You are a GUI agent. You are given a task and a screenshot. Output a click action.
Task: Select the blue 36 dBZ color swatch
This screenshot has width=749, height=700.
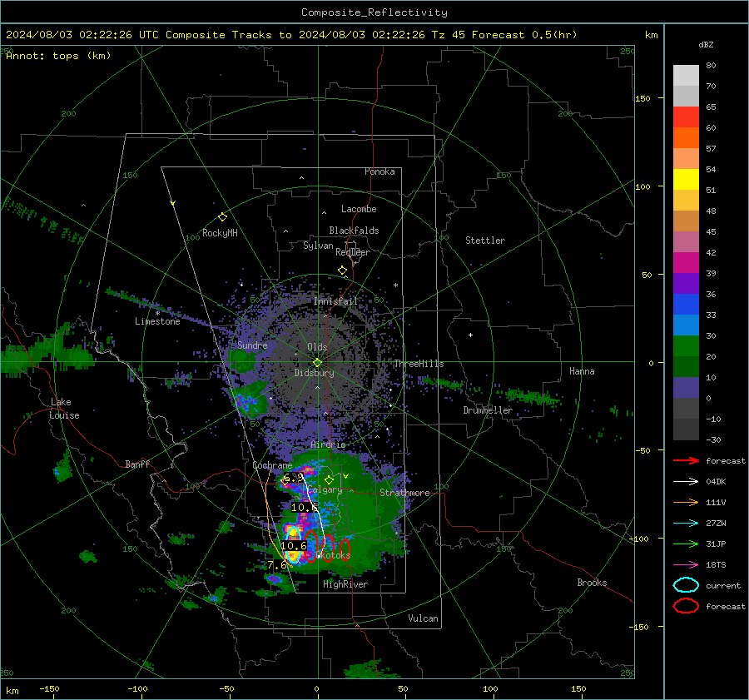tap(686, 304)
